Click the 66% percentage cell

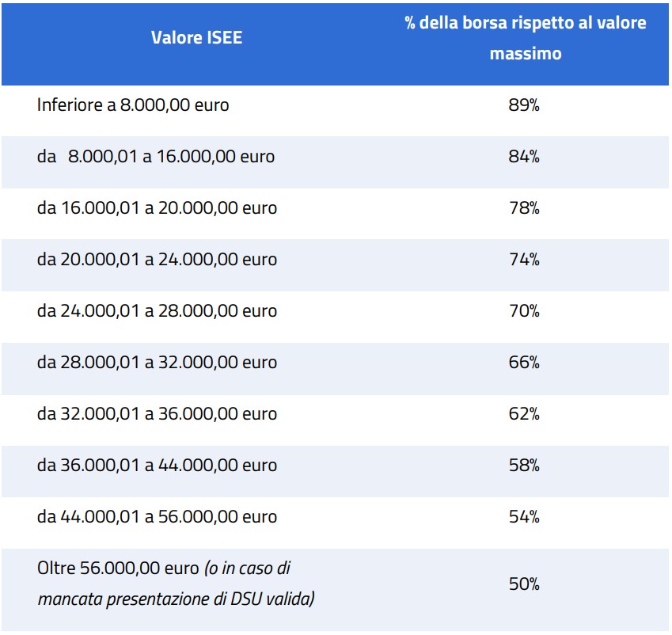[x=524, y=363]
